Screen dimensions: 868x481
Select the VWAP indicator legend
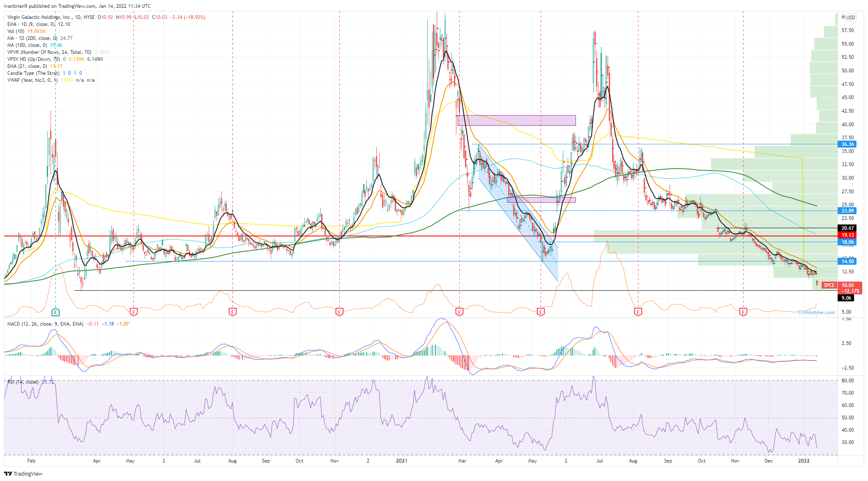(x=51, y=80)
